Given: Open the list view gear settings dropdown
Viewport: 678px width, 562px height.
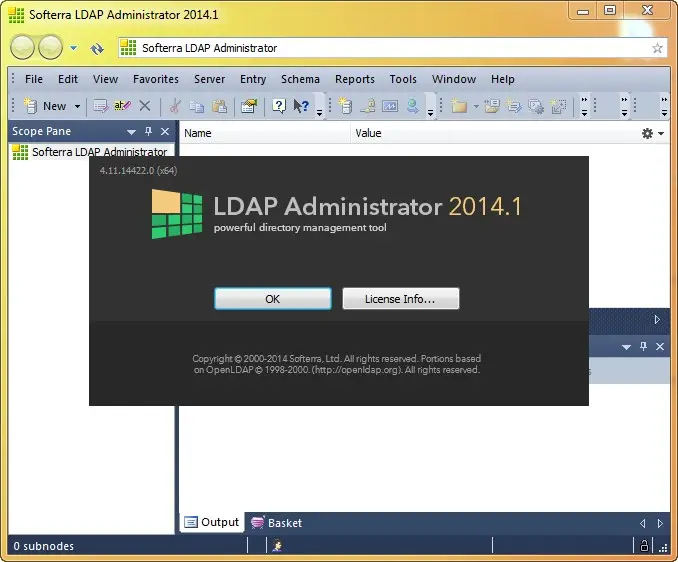Looking at the screenshot, I should point(652,134).
